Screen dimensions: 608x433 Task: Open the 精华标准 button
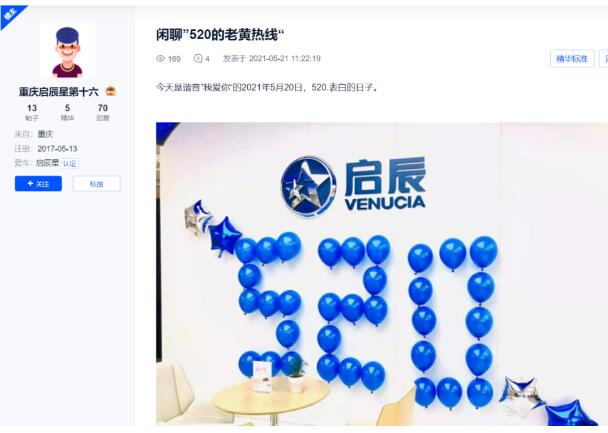572,59
